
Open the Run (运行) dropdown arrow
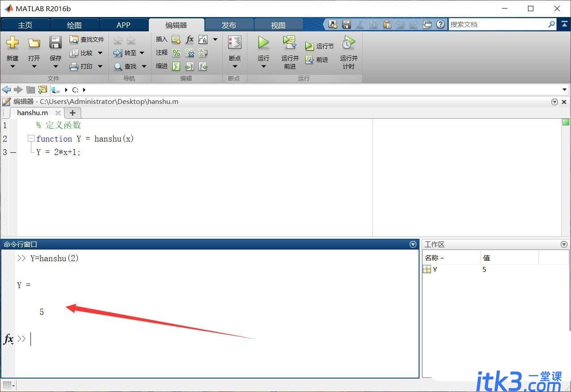pyautogui.click(x=264, y=67)
